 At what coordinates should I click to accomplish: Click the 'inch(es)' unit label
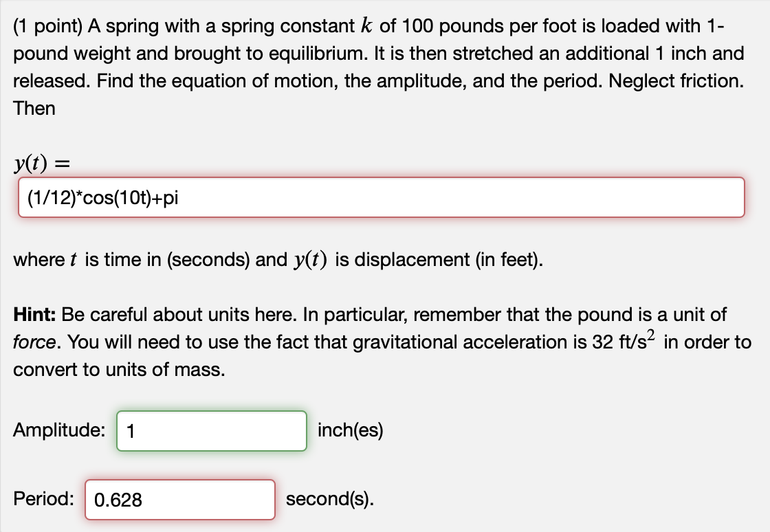pos(350,430)
